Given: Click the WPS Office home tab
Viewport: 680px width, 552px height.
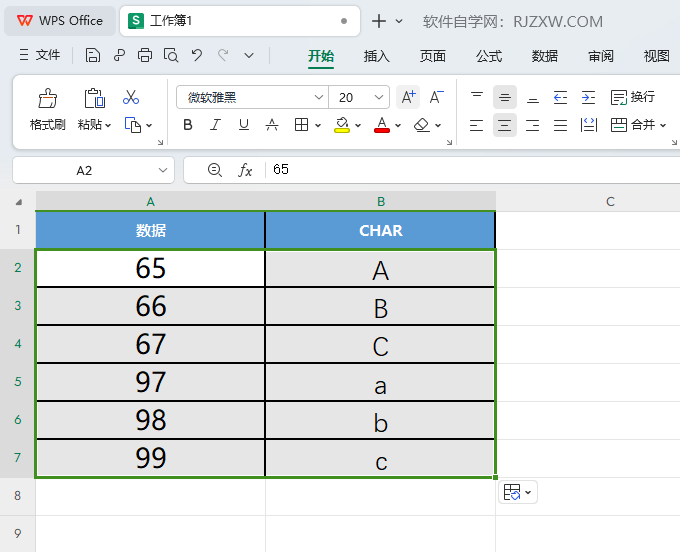Looking at the screenshot, I should click(x=60, y=21).
